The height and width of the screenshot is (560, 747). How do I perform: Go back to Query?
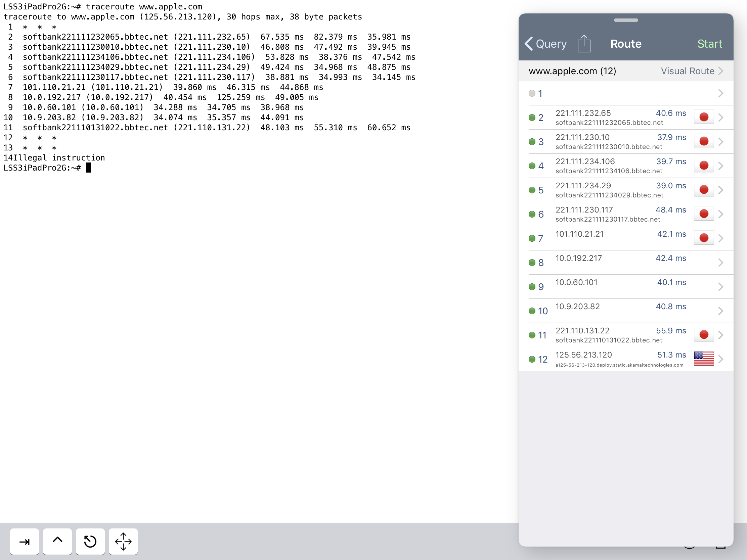546,44
